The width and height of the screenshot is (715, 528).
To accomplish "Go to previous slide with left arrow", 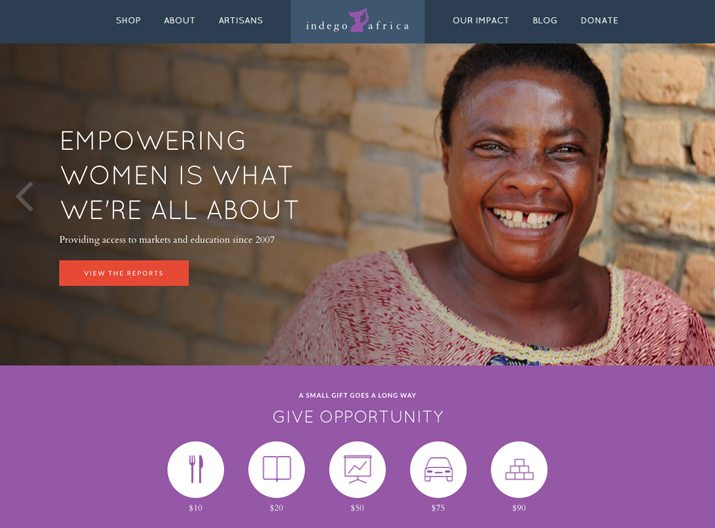I will coord(25,197).
